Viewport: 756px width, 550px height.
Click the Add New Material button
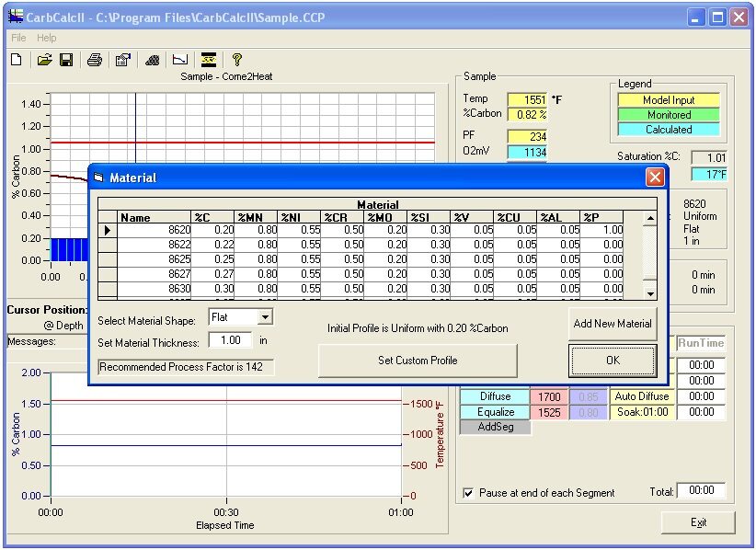point(613,324)
